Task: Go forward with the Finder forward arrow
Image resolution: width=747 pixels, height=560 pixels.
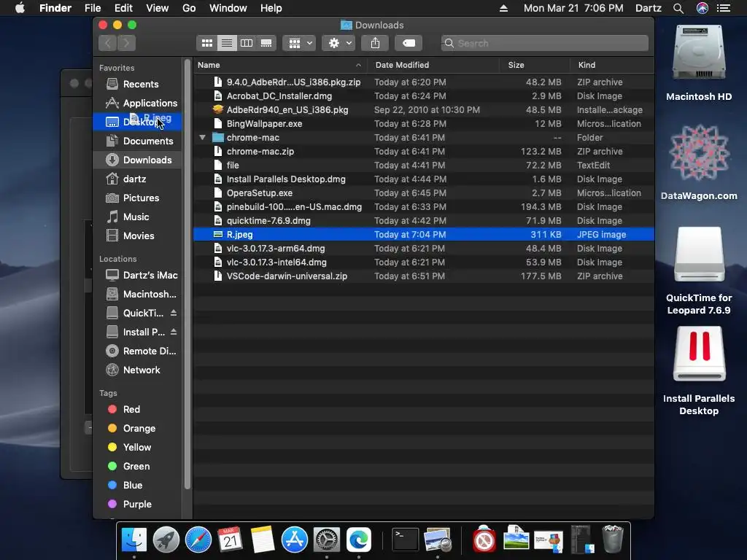Action: [x=127, y=43]
